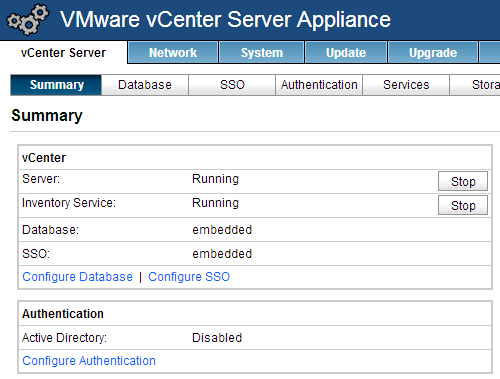Stop the Inventory Service
Screen dimensions: 500x379
[463, 205]
